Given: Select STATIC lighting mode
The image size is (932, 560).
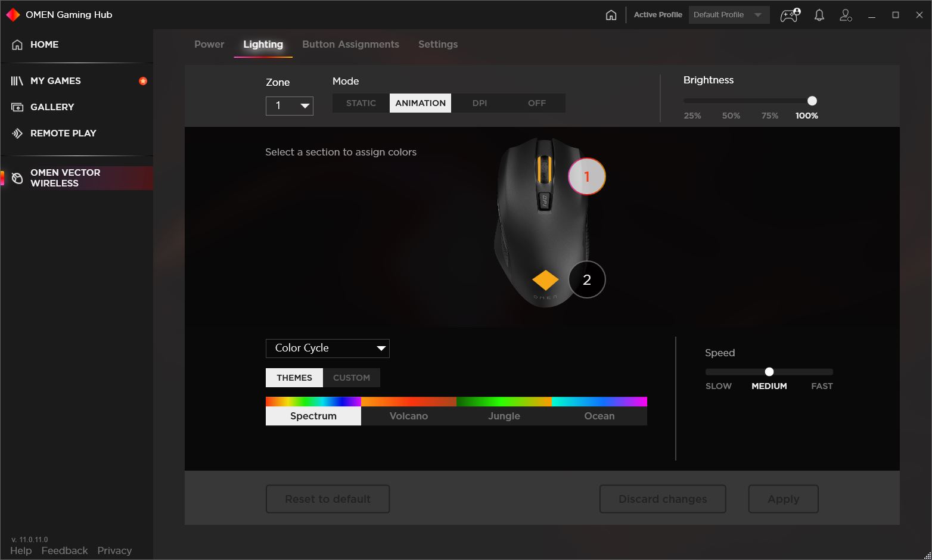Looking at the screenshot, I should (x=361, y=103).
